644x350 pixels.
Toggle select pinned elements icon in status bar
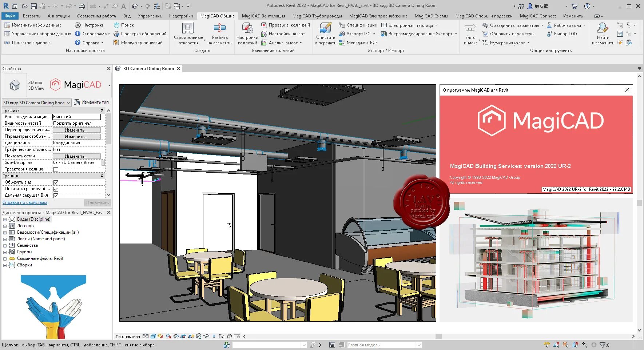point(566,345)
